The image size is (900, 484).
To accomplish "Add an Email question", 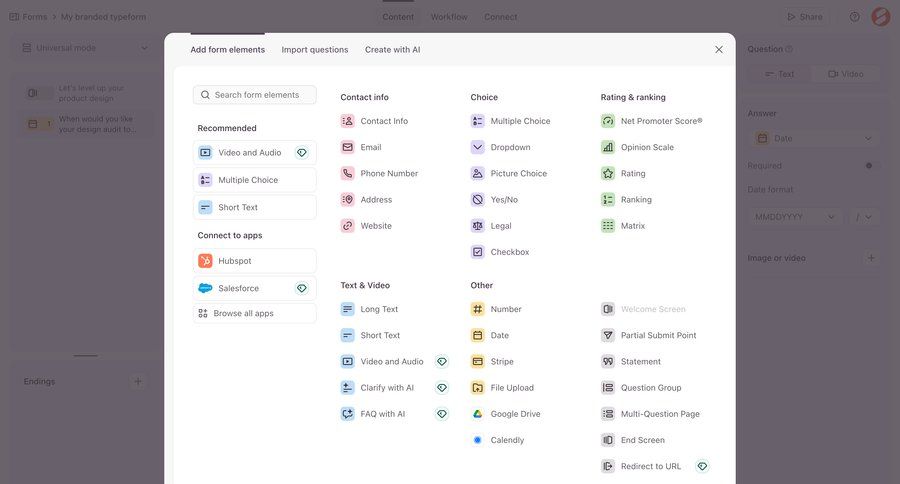I will [x=361, y=148].
